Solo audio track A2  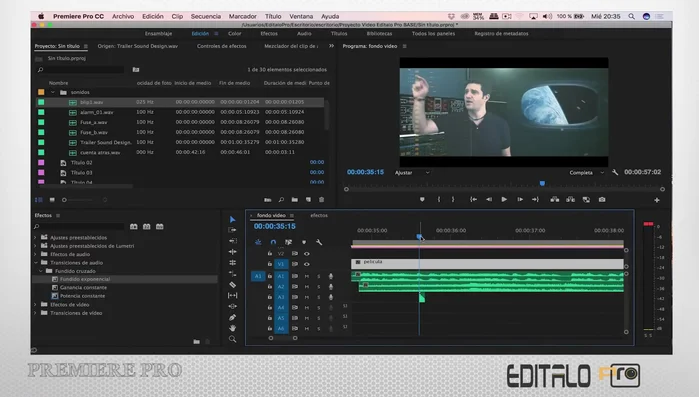(x=319, y=286)
